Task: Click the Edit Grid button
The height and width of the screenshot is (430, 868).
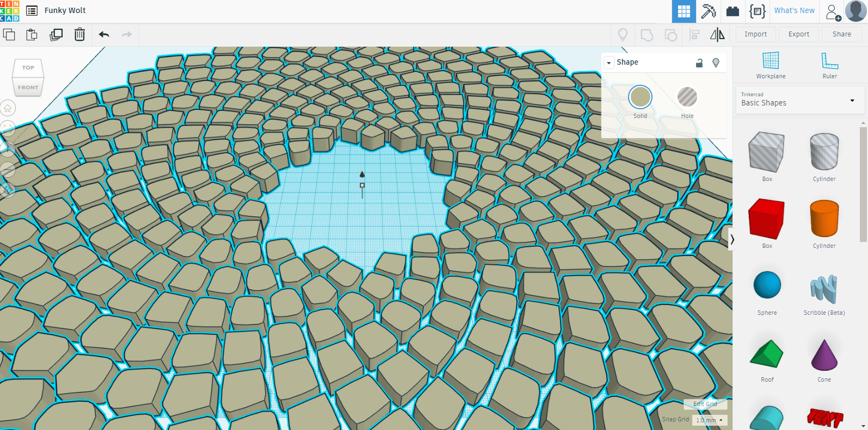Action: [x=705, y=404]
